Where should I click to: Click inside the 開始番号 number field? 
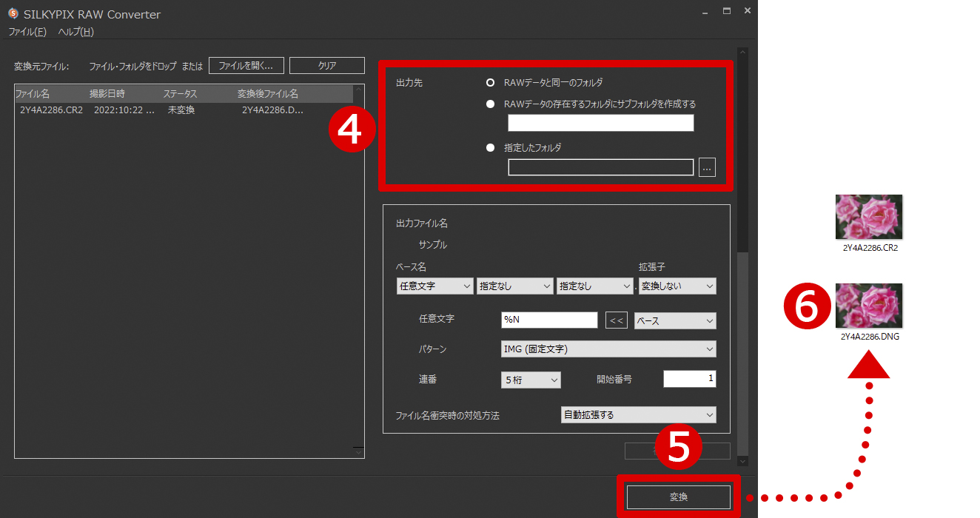click(689, 379)
